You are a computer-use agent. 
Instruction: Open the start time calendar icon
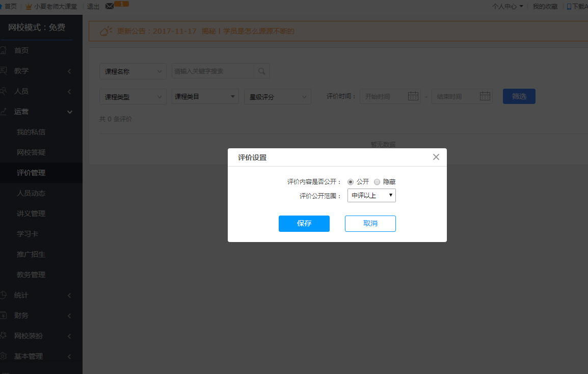(x=413, y=96)
